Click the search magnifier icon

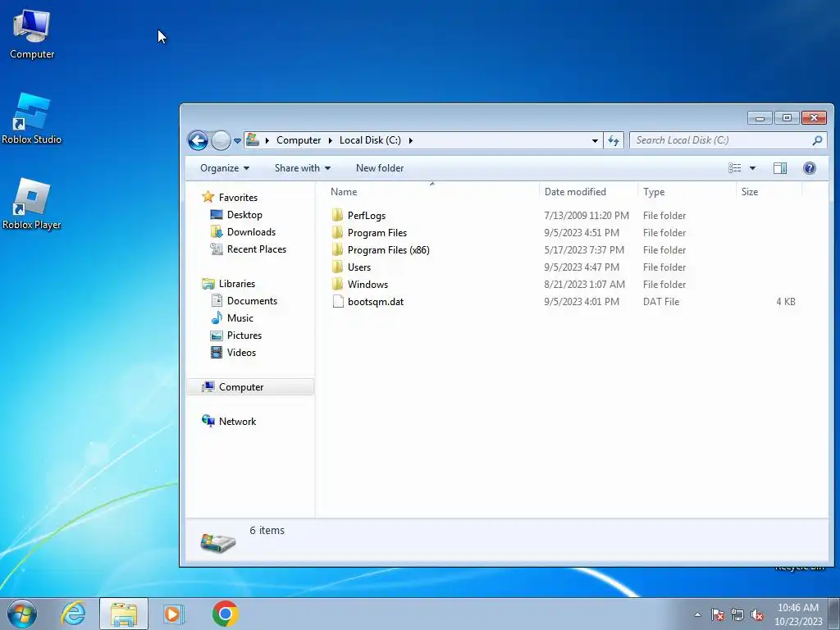coord(816,140)
